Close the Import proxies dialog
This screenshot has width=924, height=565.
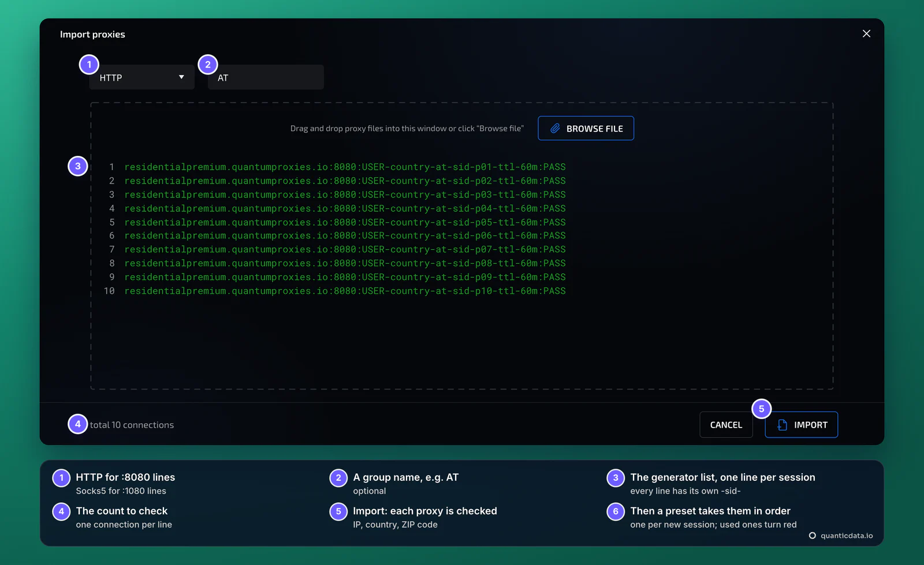[x=866, y=33]
